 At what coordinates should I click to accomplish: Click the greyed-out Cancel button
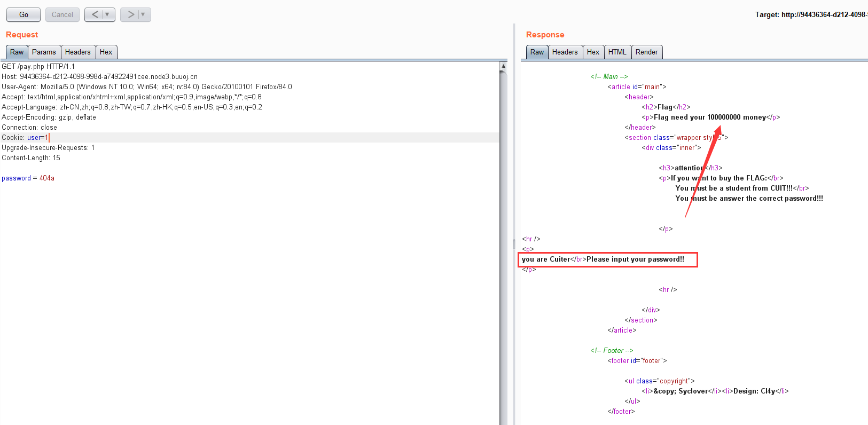pos(62,14)
